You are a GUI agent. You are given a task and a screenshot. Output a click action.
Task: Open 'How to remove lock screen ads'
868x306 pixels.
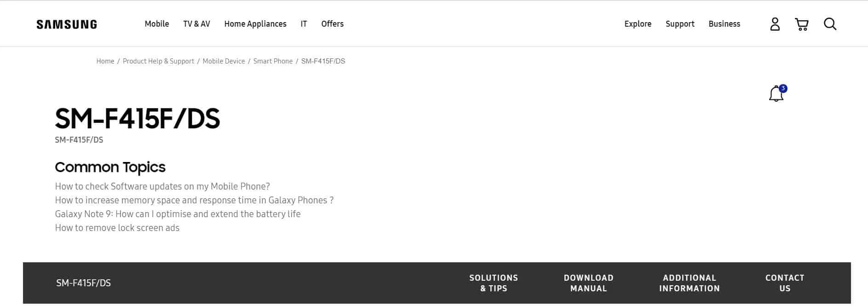coord(117,228)
